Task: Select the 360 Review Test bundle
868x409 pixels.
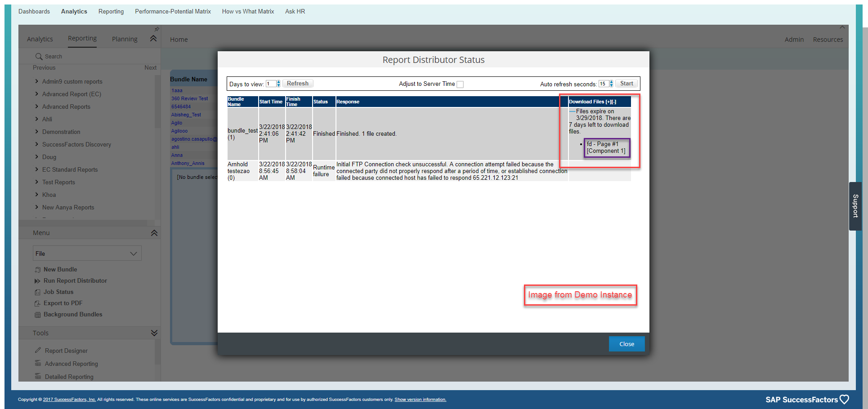Action: click(189, 98)
